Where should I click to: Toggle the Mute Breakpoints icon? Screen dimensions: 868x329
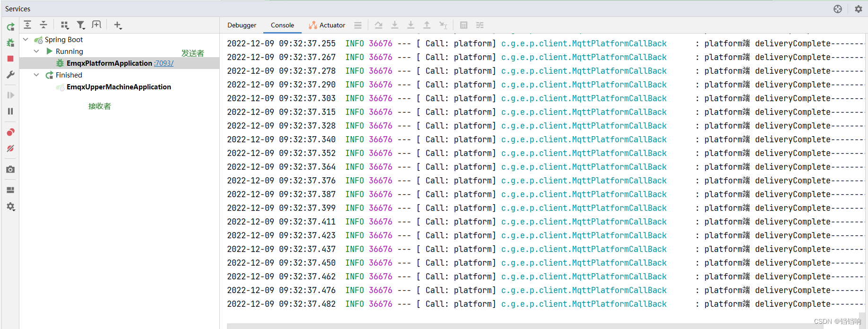pos(10,148)
